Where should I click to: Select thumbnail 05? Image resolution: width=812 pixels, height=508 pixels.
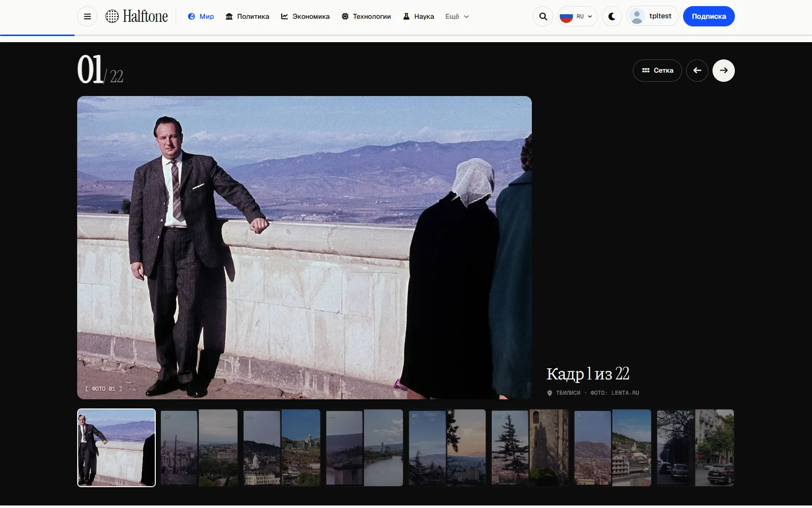pyautogui.click(x=447, y=448)
